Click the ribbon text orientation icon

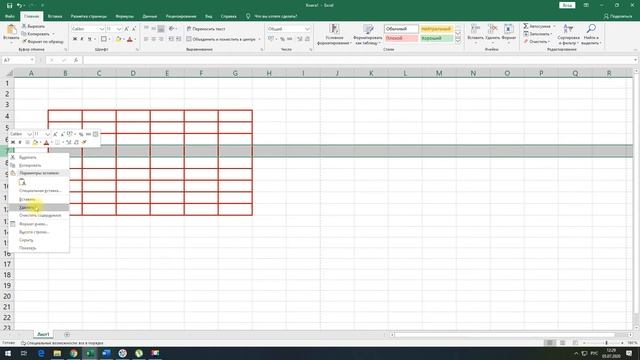click(171, 29)
